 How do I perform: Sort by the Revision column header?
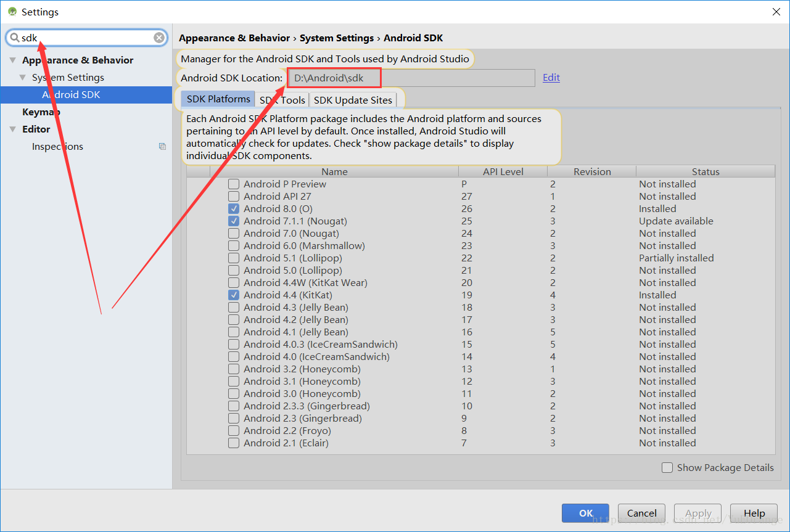pyautogui.click(x=592, y=171)
